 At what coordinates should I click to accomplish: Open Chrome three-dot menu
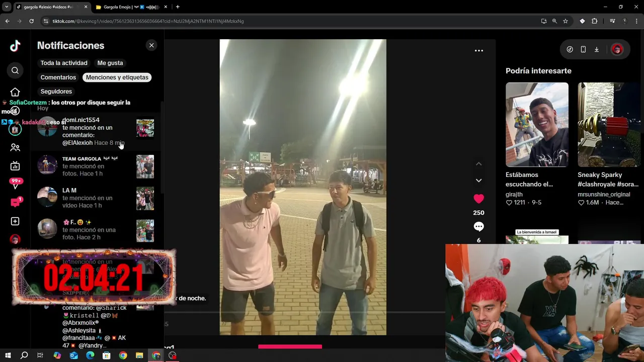click(637, 21)
